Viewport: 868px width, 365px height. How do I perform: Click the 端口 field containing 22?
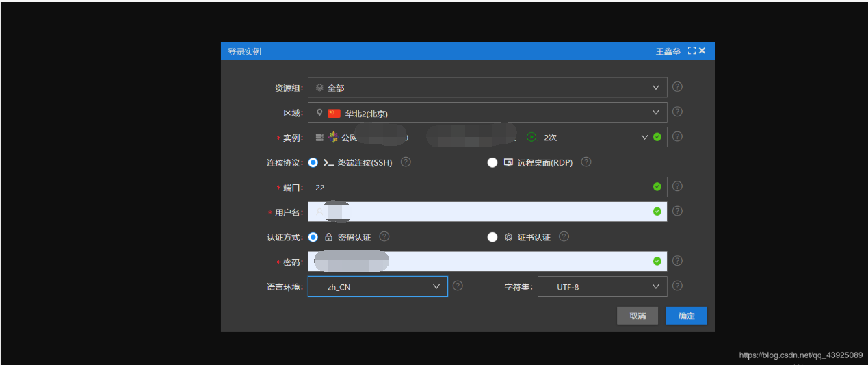pyautogui.click(x=487, y=187)
